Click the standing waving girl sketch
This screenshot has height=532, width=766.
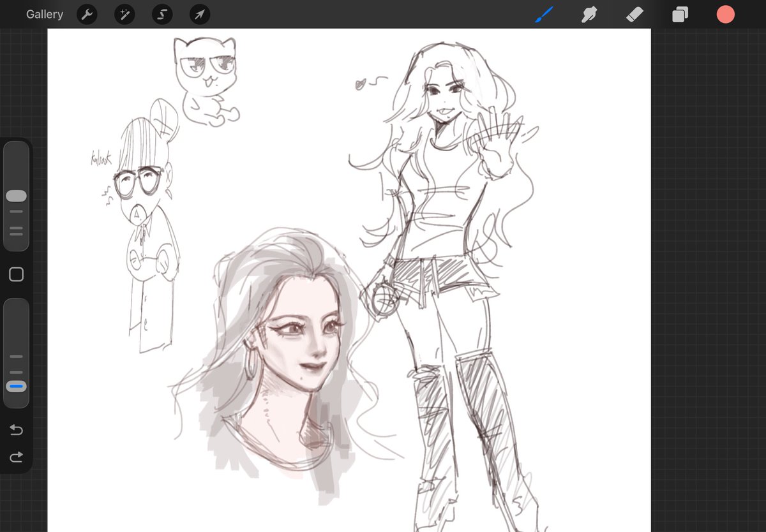click(x=447, y=287)
